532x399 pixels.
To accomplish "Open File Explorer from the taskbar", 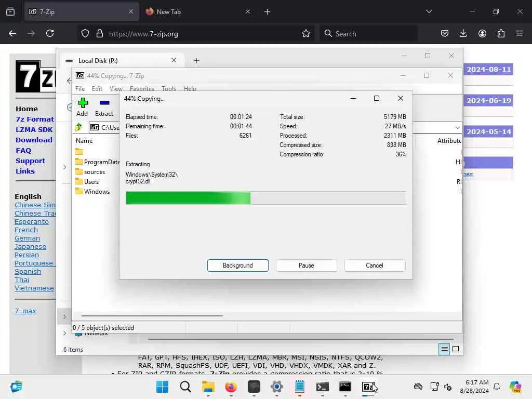I will [x=208, y=387].
